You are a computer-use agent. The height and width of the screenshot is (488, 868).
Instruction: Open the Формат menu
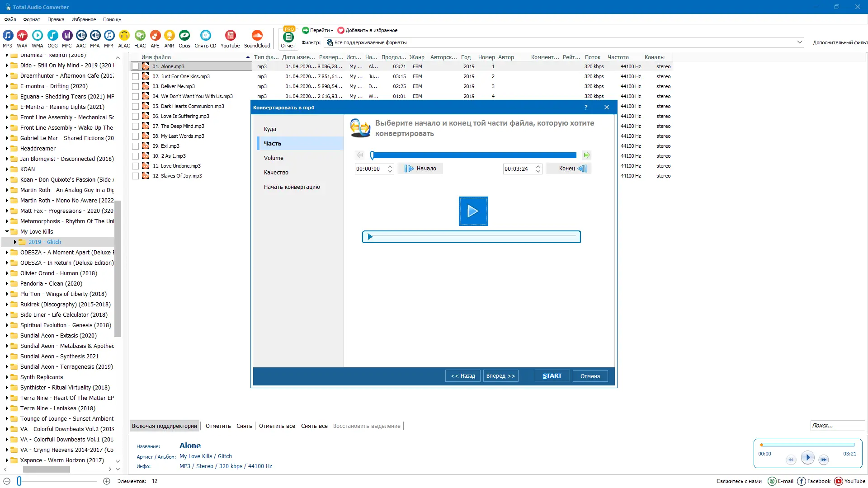32,19
